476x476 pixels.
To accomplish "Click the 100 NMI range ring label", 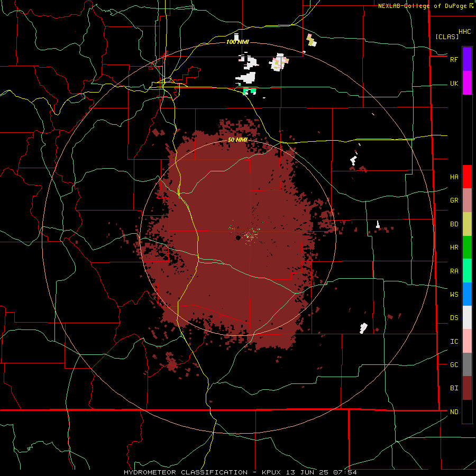I will (x=237, y=42).
